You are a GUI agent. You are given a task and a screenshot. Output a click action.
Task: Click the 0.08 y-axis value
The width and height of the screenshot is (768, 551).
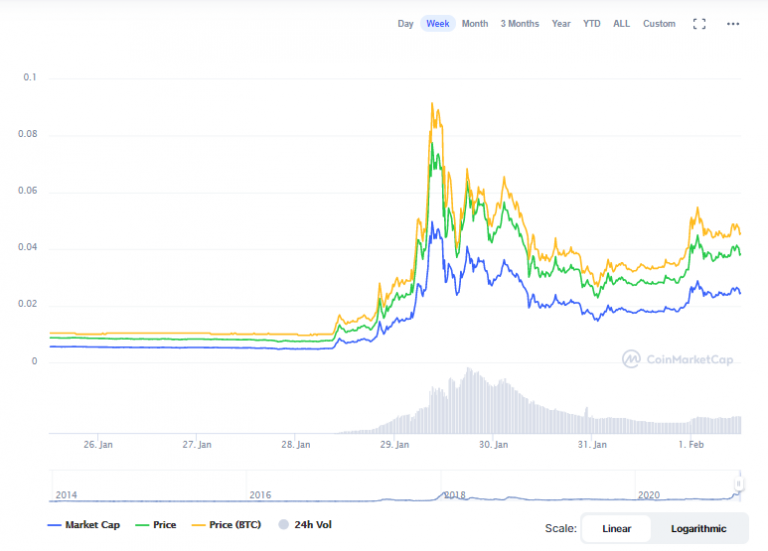(27, 134)
